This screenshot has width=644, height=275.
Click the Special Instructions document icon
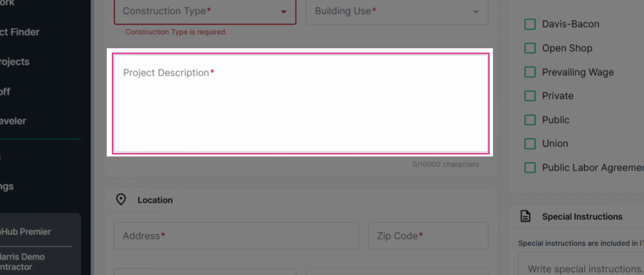coord(525,217)
